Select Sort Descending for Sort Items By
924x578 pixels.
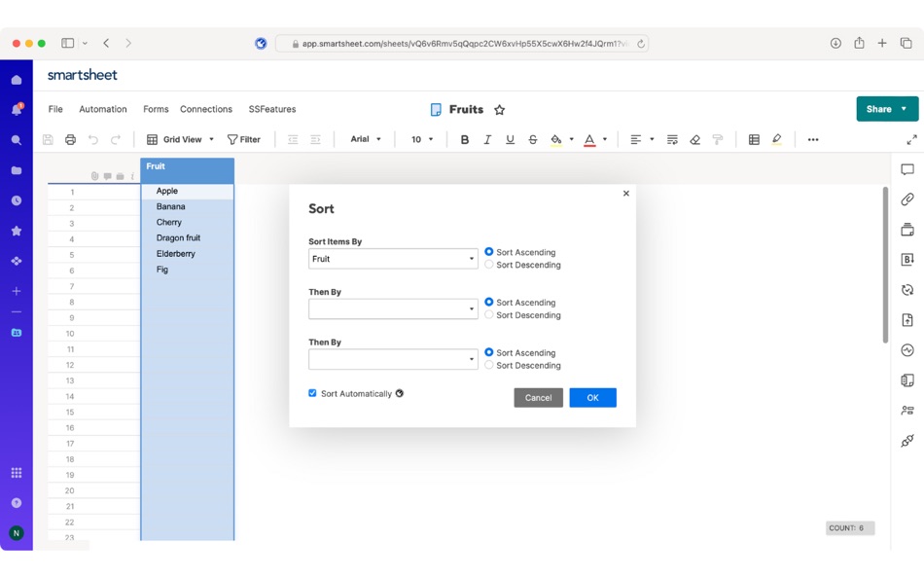(488, 265)
